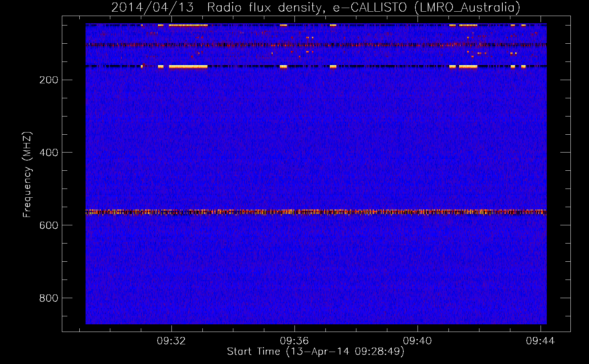This screenshot has height=364, width=589.
Task: Click the longest bright burst below 200 MHz
Action: 188,67
